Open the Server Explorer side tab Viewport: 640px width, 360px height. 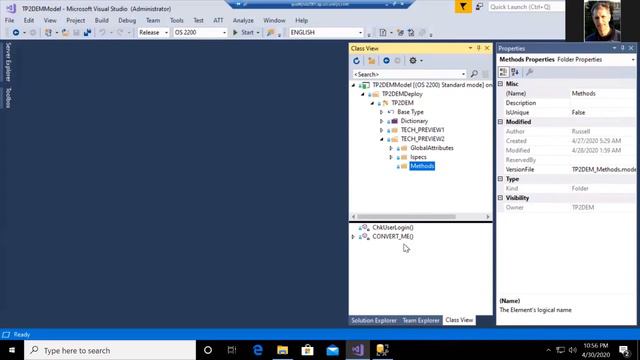point(8,62)
